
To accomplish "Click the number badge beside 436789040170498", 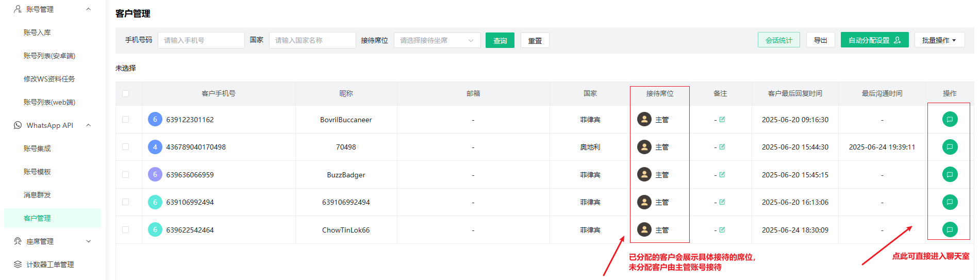I will pyautogui.click(x=155, y=147).
